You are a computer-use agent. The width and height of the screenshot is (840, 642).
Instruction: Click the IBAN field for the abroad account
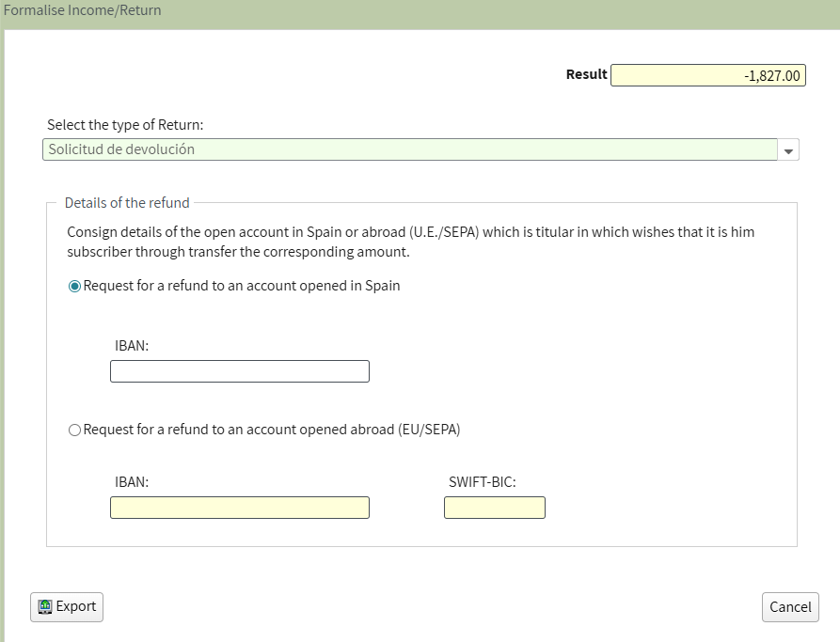pyautogui.click(x=240, y=508)
